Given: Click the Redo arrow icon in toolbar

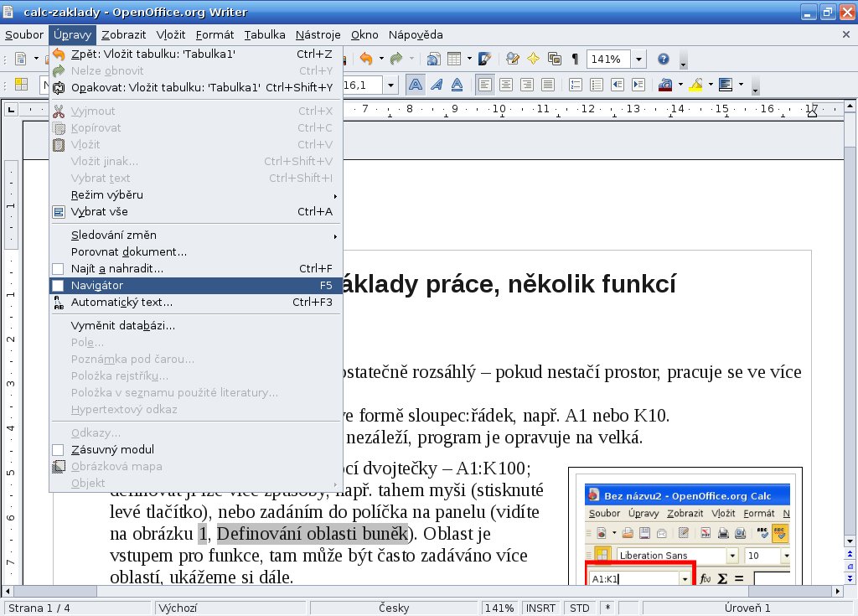Looking at the screenshot, I should [396, 59].
